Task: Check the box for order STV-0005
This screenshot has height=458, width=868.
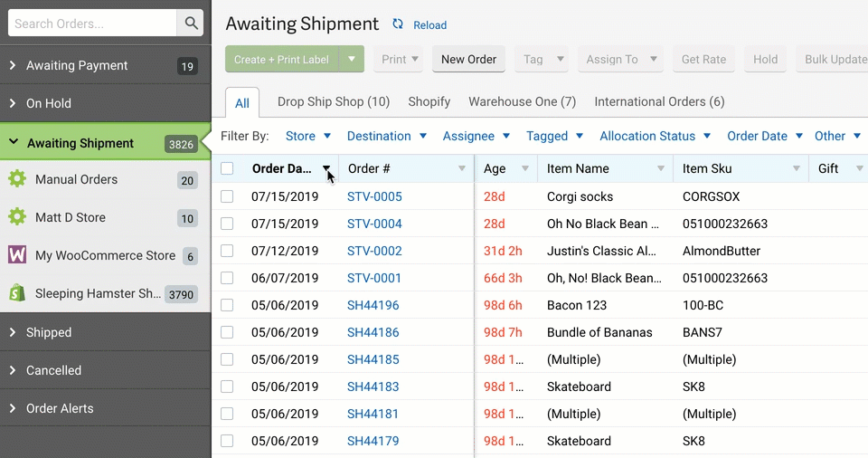Action: 227,196
